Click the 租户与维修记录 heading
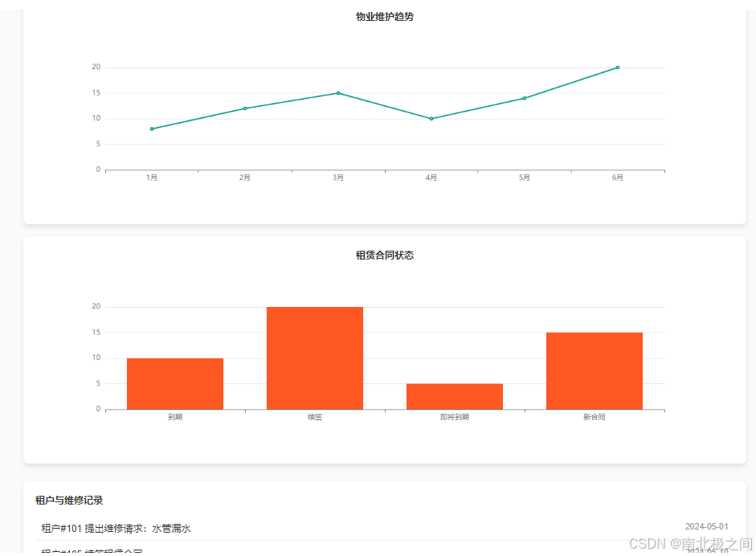Image resolution: width=756 pixels, height=556 pixels. pyautogui.click(x=69, y=501)
